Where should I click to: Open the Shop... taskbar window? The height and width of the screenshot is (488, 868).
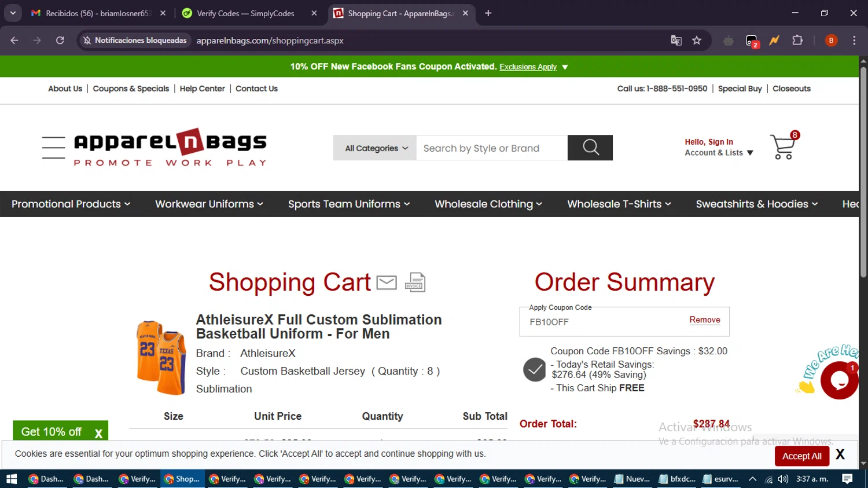183,479
